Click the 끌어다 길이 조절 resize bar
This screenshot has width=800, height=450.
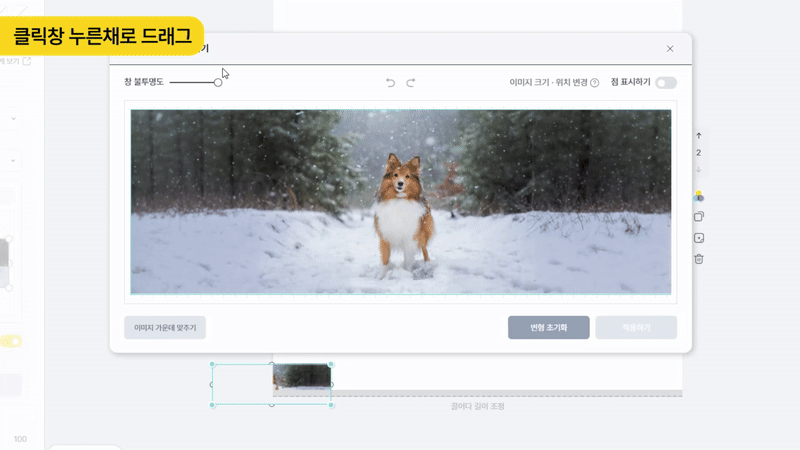pos(478,394)
